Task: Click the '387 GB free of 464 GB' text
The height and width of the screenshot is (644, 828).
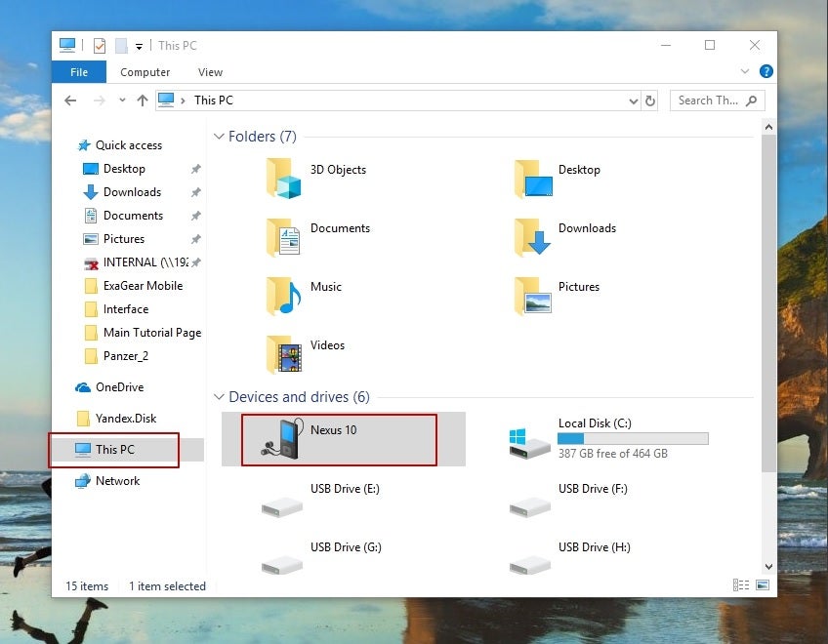Action: click(612, 454)
